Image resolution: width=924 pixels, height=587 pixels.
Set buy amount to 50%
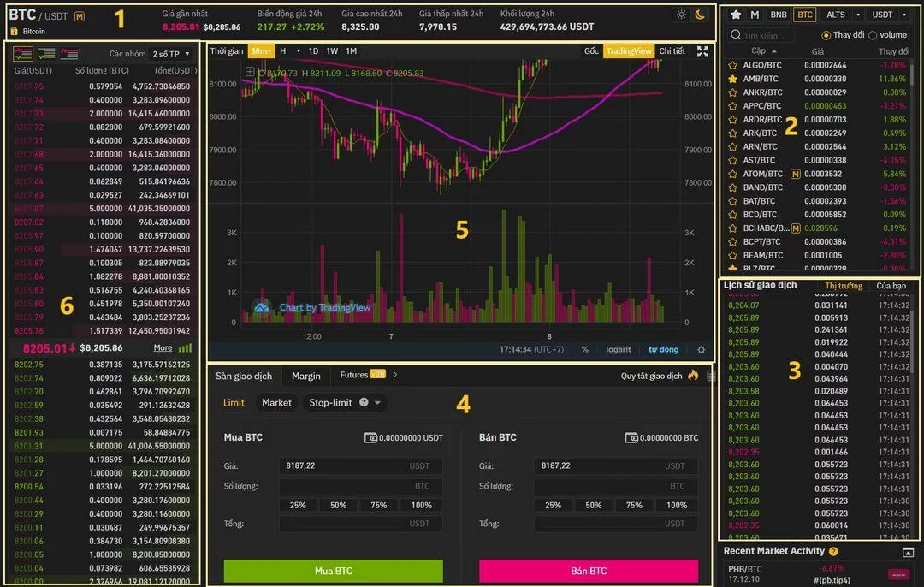pos(338,506)
